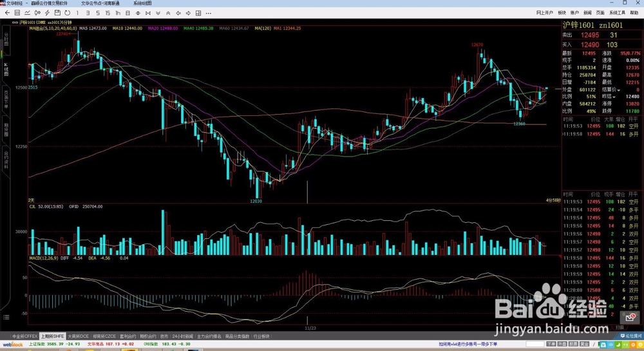Set period to 3 minutes

88,13
